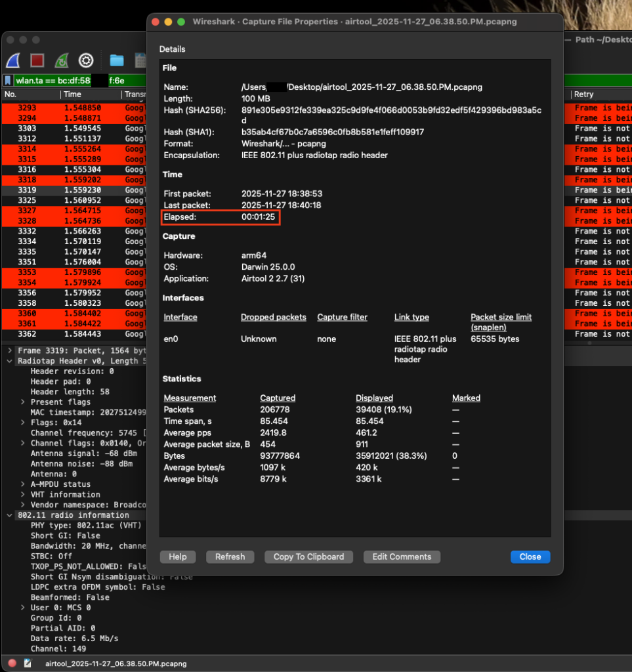Expand the User 0: MCS 0 node
The height and width of the screenshot is (672, 632).
point(24,608)
